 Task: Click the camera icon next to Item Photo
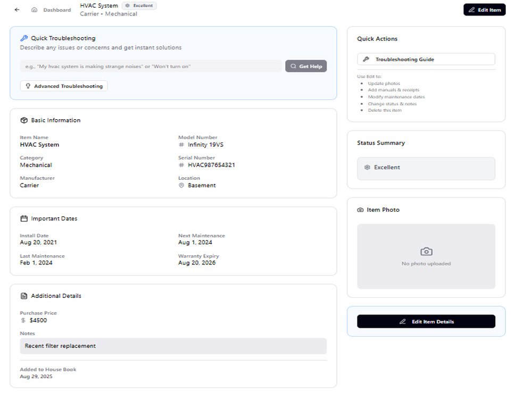[360, 210]
